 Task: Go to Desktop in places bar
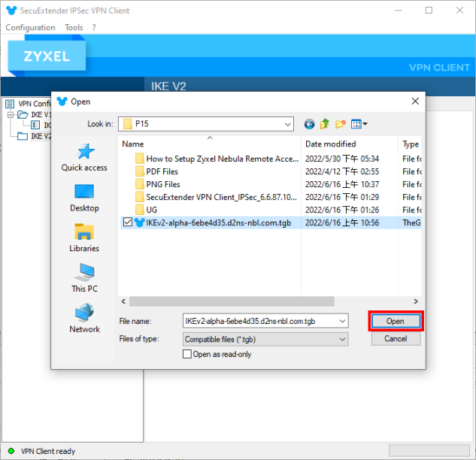pos(84,198)
